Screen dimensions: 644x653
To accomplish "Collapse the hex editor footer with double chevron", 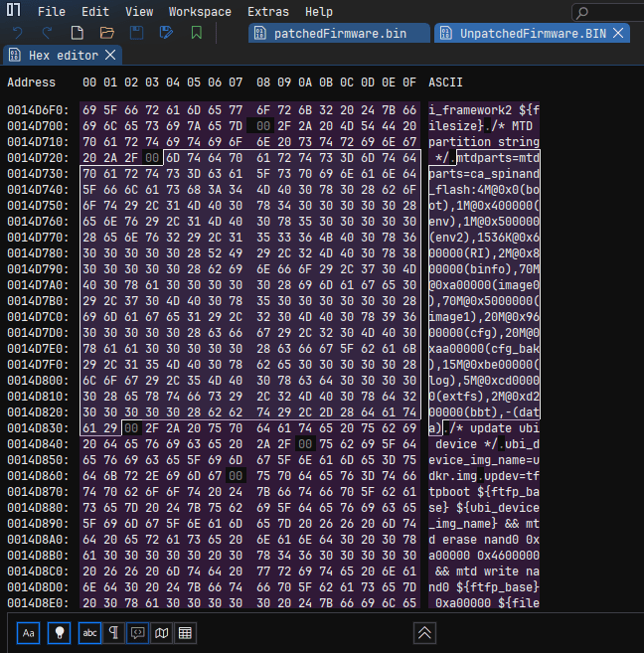I will [x=424, y=633].
